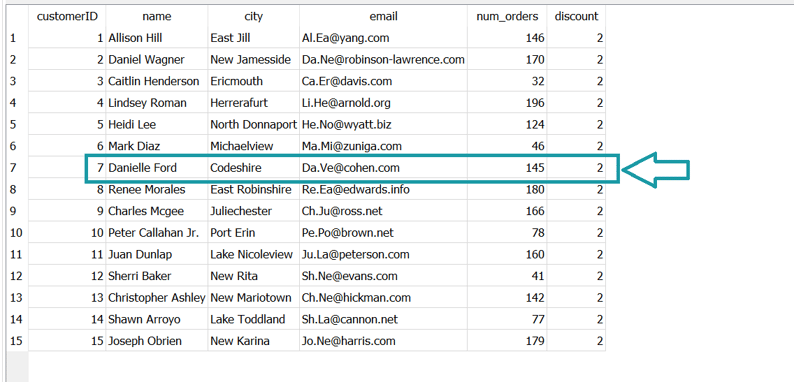Select the Allison Hill name cell
Image resolution: width=794 pixels, height=382 pixels.
pyautogui.click(x=156, y=38)
